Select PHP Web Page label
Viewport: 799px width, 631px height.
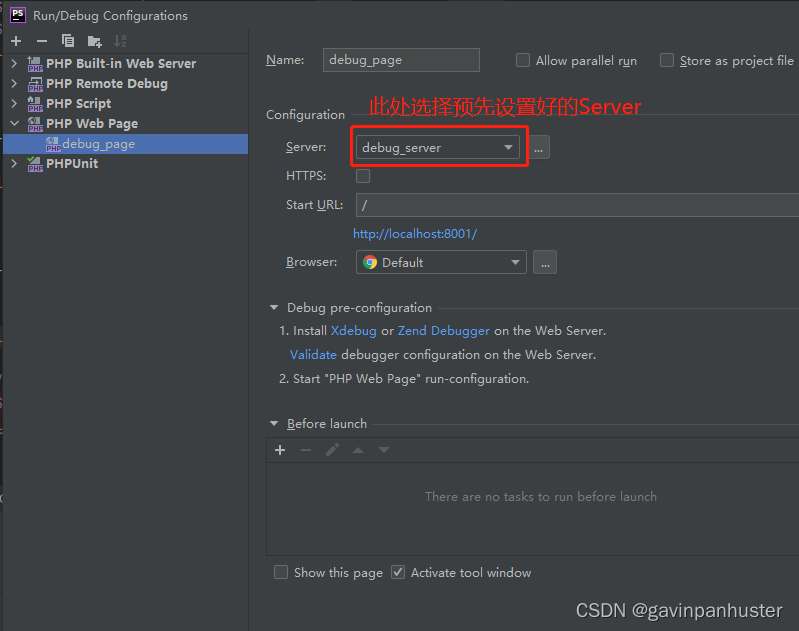tap(92, 124)
